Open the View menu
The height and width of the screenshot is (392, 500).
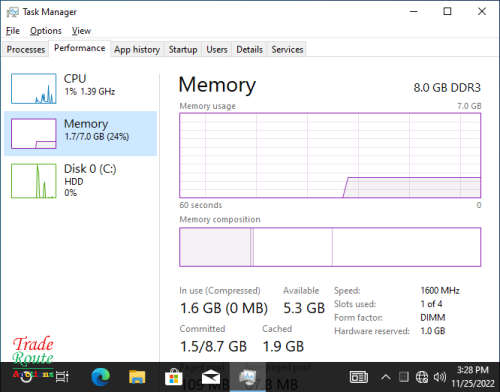81,31
